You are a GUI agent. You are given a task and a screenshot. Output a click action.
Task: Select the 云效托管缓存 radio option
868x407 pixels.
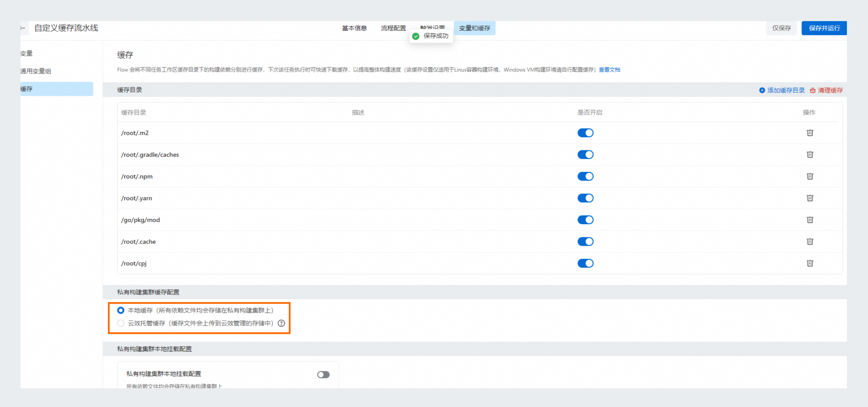coord(121,323)
